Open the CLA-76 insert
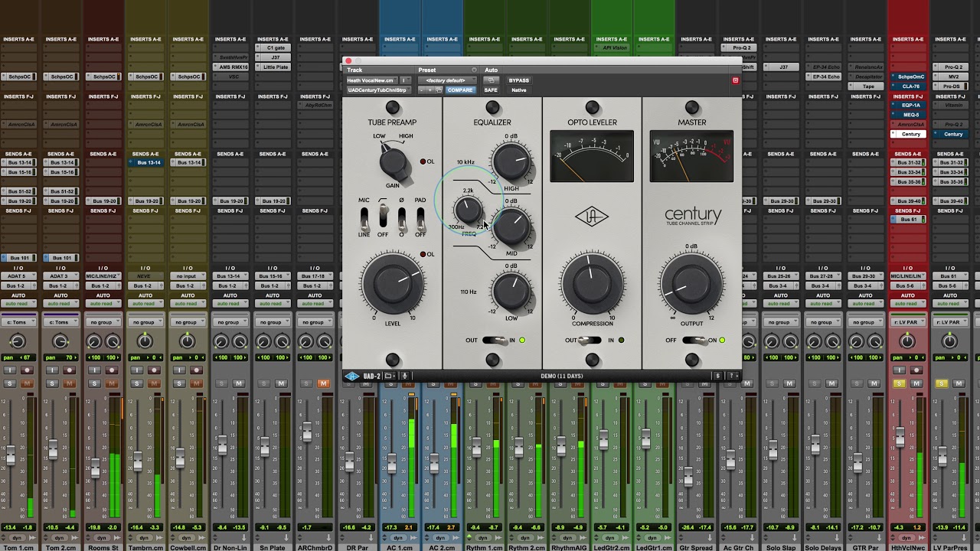This screenshot has width=980, height=551. click(x=910, y=86)
